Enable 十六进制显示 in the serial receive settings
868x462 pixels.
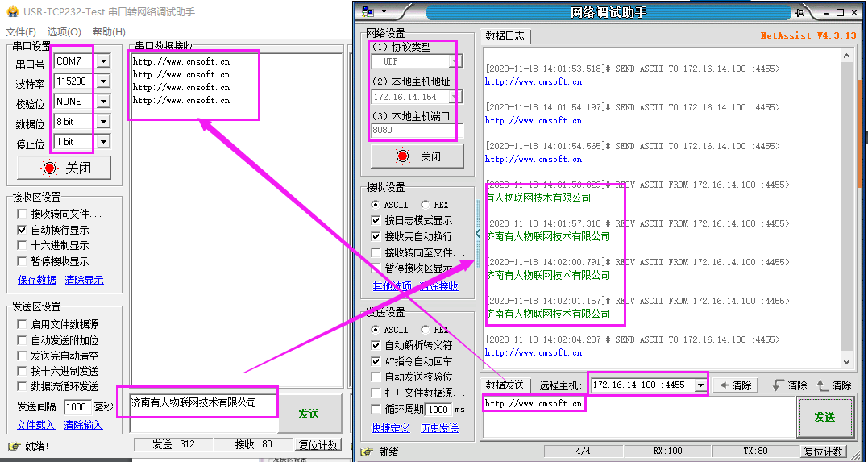click(x=23, y=245)
